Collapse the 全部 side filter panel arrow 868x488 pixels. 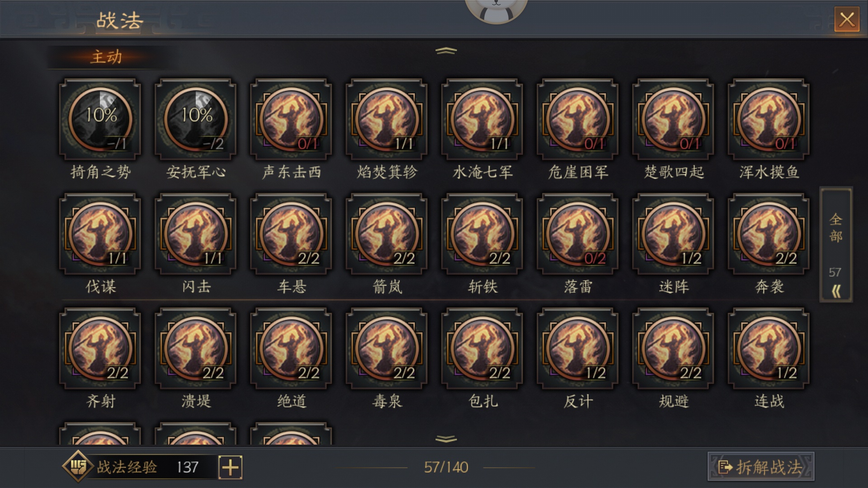836,291
